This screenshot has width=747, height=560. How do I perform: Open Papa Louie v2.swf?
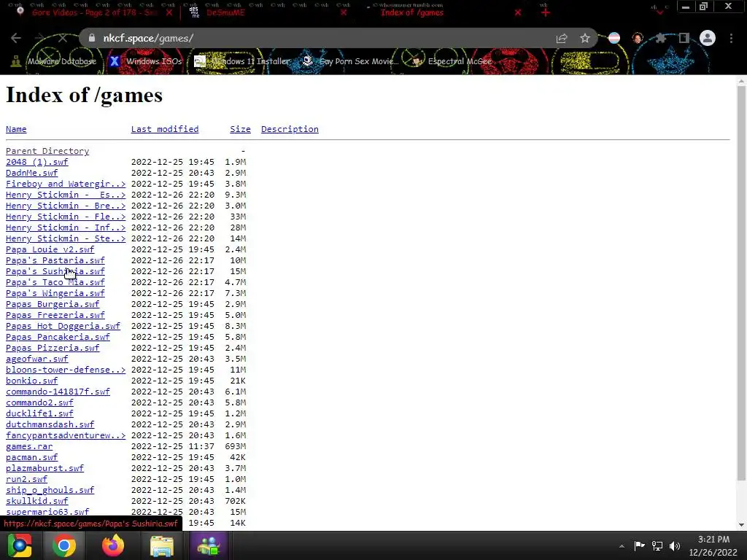tap(50, 249)
